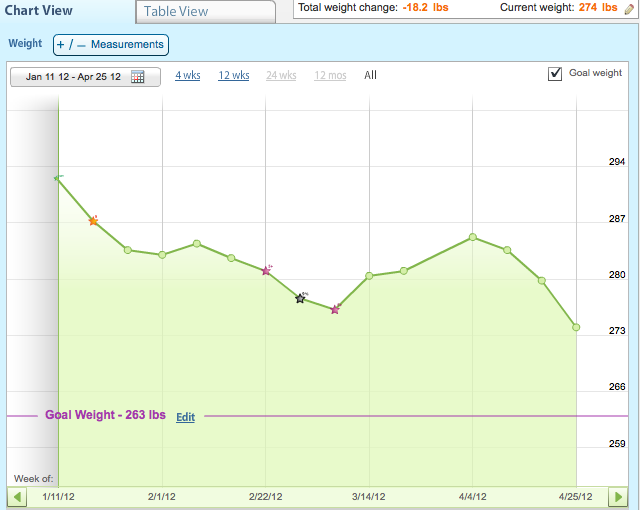This screenshot has height=510, width=640.
Task: Select the 24 wks range link
Action: pyautogui.click(x=281, y=75)
